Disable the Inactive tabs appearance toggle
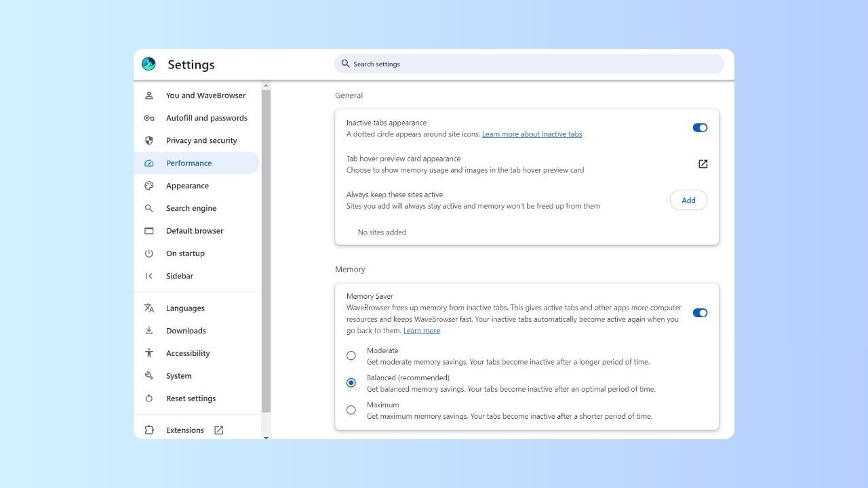The width and height of the screenshot is (868, 488). [700, 128]
